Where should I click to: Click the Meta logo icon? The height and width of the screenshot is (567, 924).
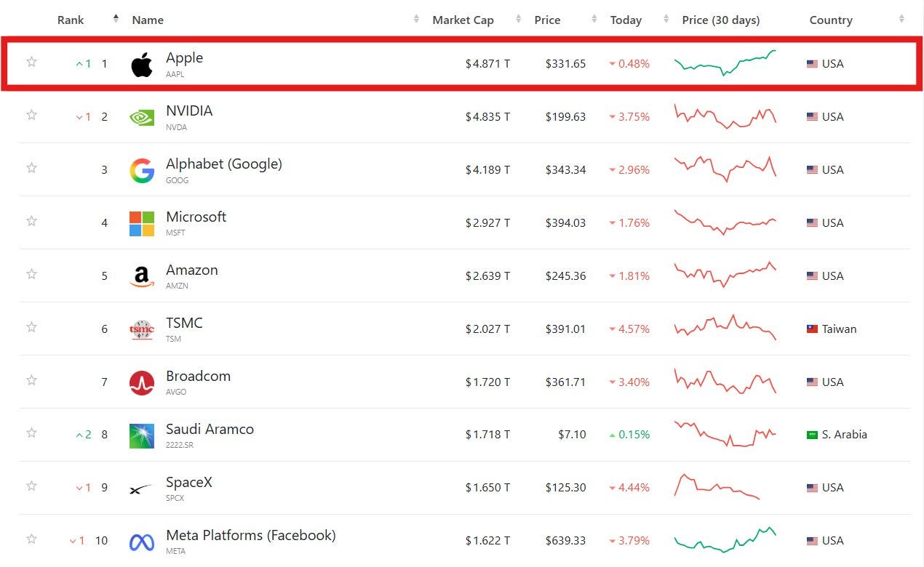[142, 542]
